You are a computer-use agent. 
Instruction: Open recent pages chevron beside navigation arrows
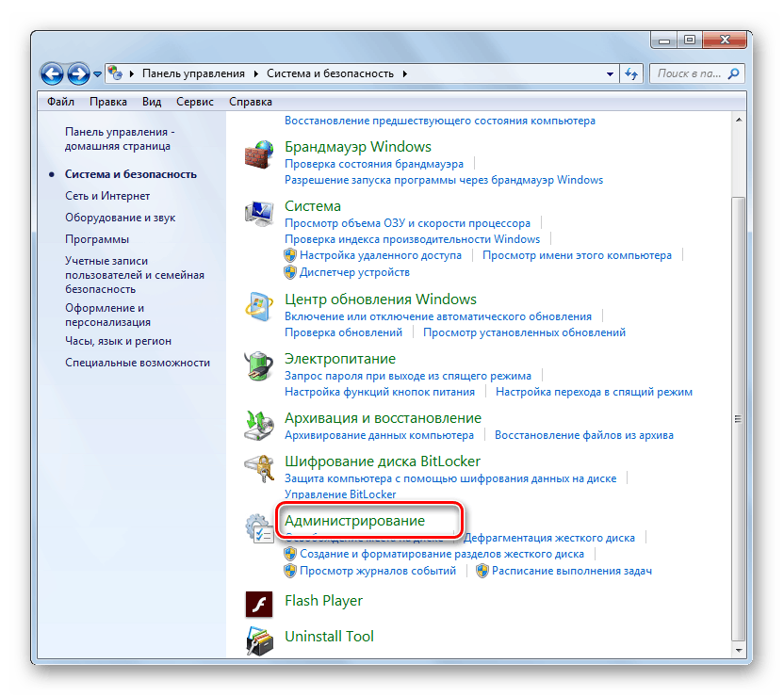pyautogui.click(x=97, y=73)
